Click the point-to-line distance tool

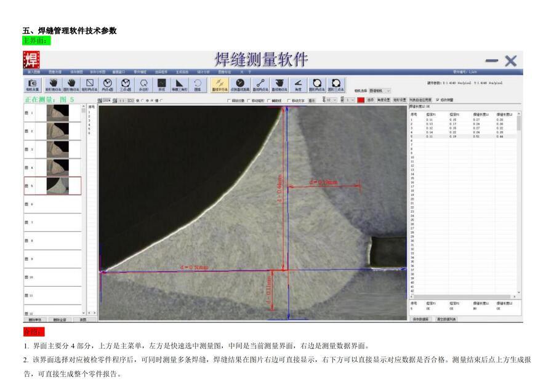coord(239,84)
